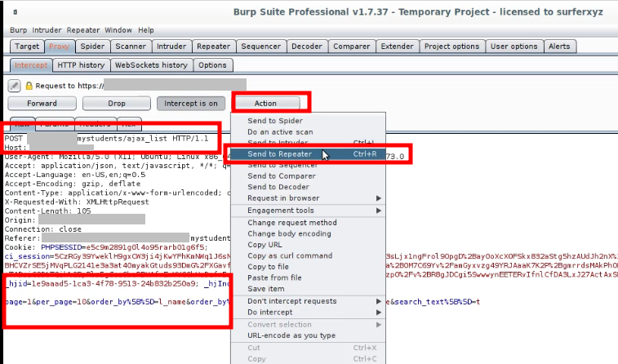Screen dimensions: 618x364
Task: Open the HTTP history sub-tab
Action: coord(81,65)
